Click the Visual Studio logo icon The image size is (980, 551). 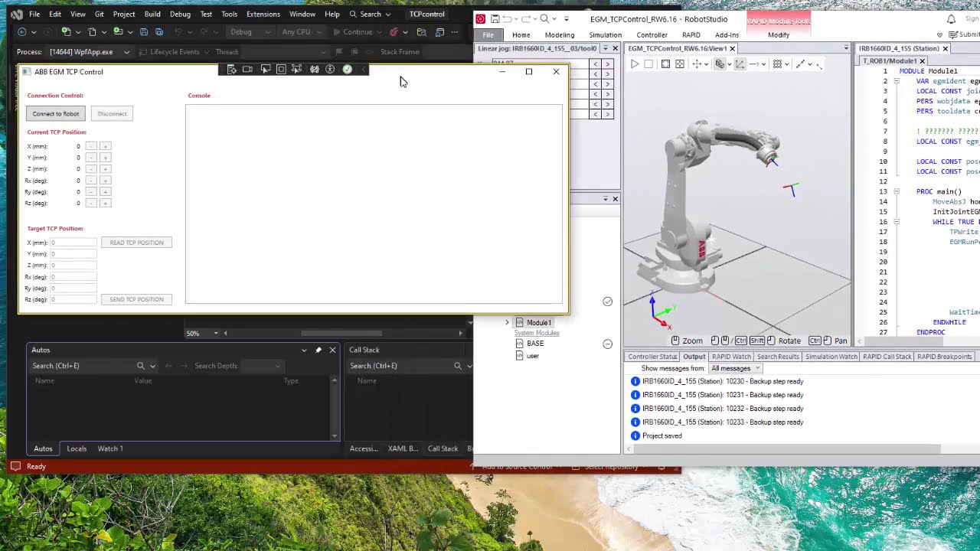tap(16, 14)
